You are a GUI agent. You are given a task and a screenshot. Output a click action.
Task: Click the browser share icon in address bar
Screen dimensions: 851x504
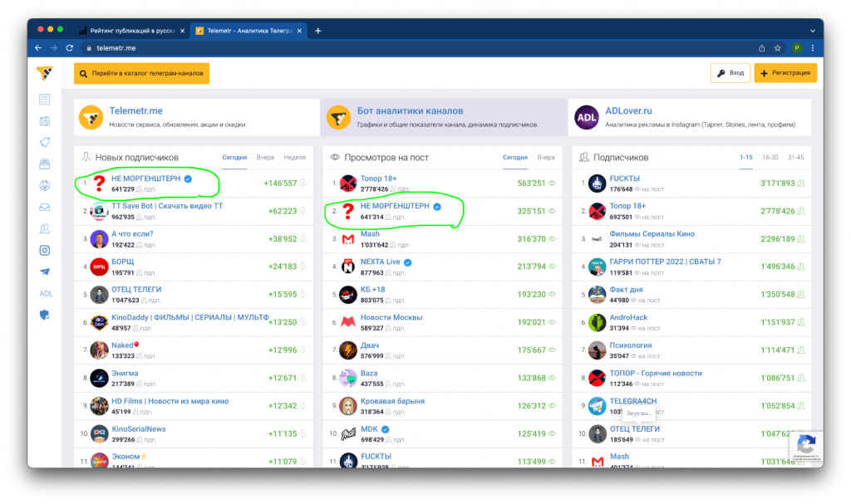pyautogui.click(x=761, y=48)
